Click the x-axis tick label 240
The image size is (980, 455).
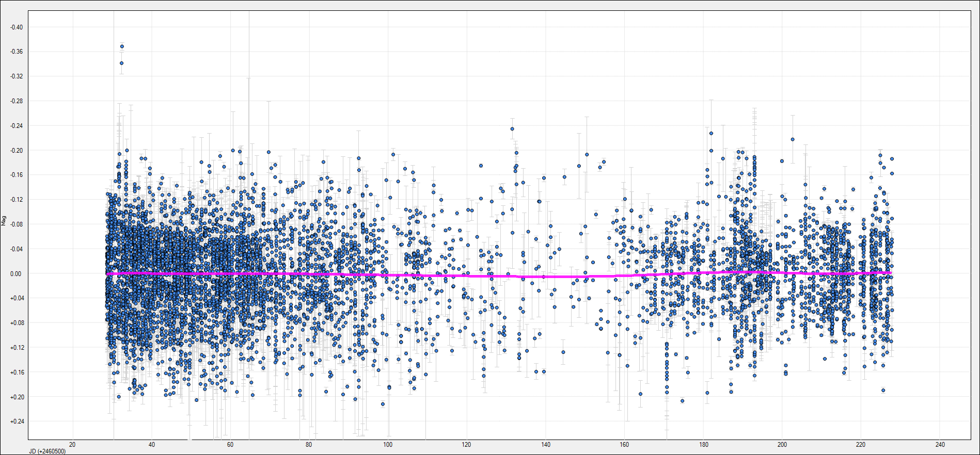coord(940,445)
